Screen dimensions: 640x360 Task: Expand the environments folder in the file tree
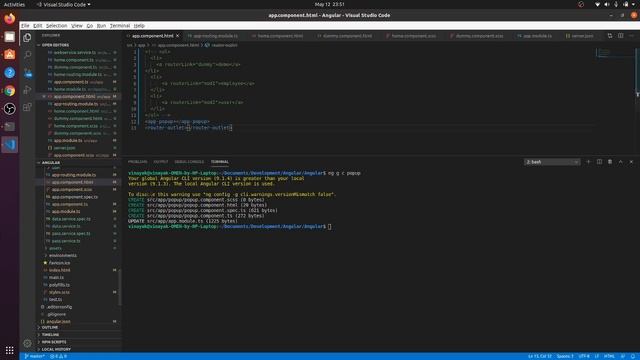[63, 256]
